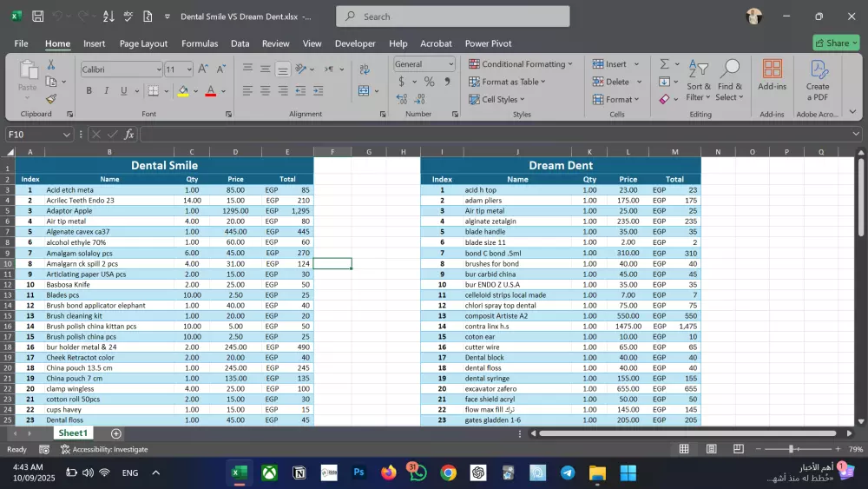Screen dimensions: 868x489
Task: Click the AutoSum sigma icon
Action: coord(664,64)
